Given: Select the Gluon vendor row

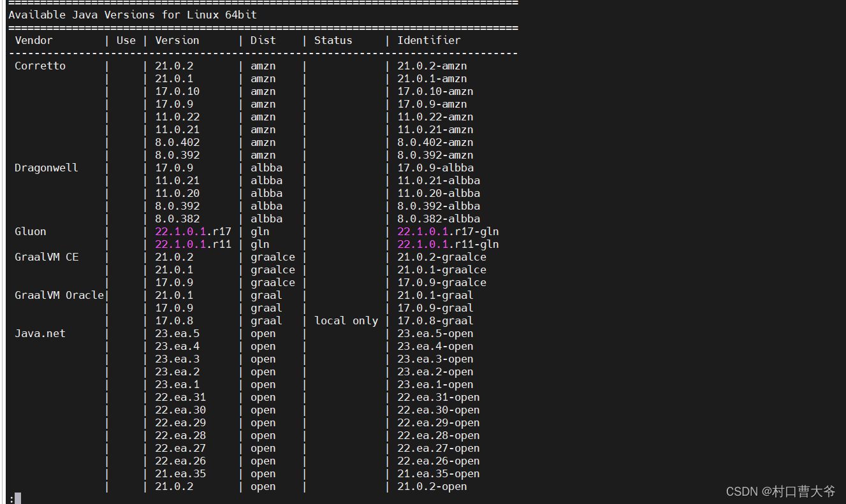Looking at the screenshot, I should coord(29,231).
